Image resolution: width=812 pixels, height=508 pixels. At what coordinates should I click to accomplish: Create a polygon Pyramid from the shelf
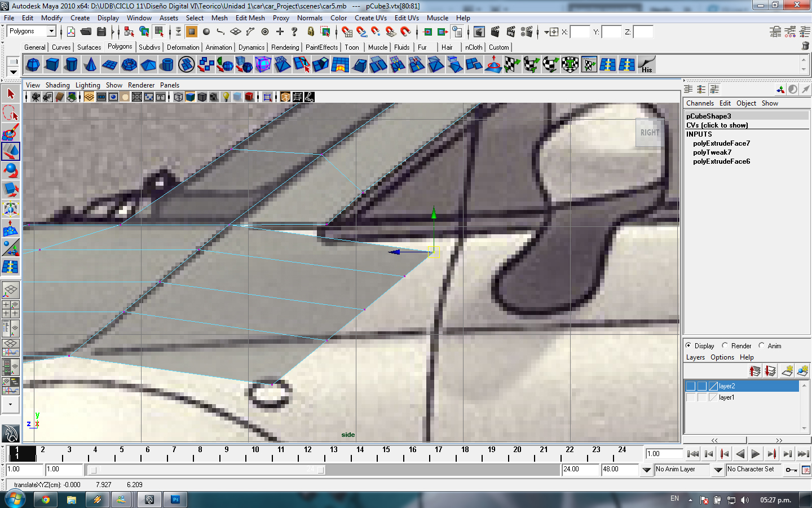click(x=148, y=65)
